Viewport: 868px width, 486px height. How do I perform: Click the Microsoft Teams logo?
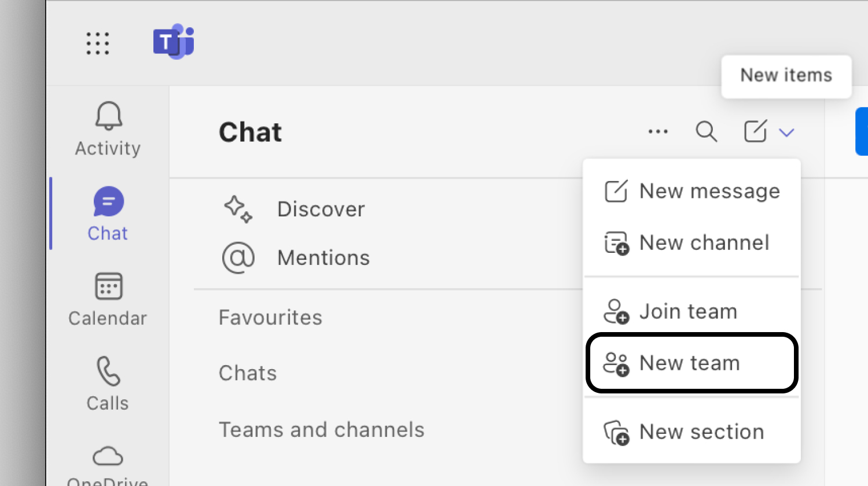pos(173,42)
